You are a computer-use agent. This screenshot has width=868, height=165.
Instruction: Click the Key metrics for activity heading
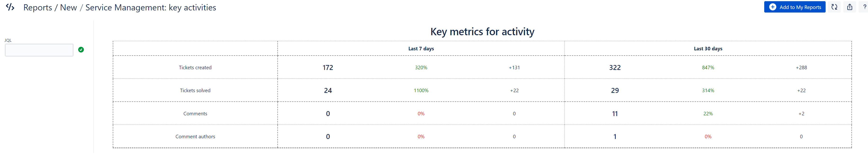point(482,32)
